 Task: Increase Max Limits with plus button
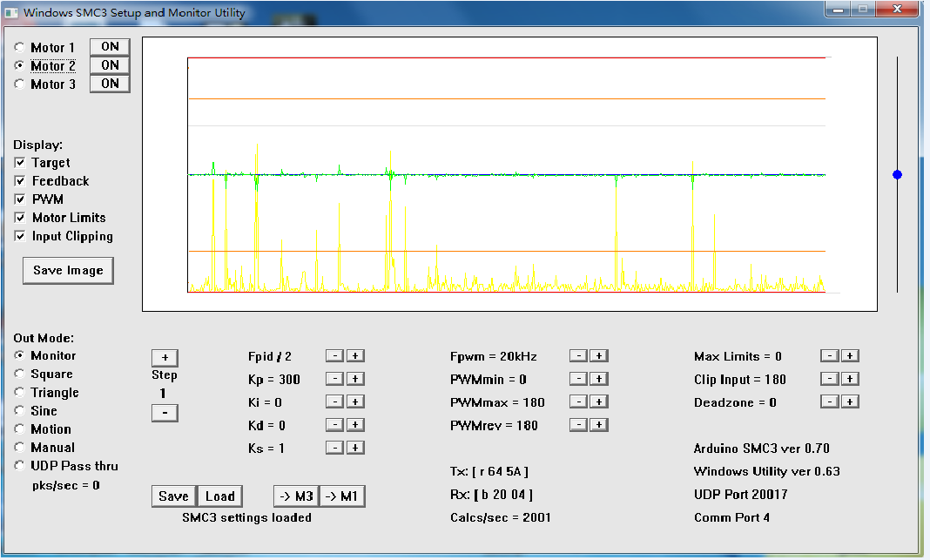pyautogui.click(x=851, y=355)
